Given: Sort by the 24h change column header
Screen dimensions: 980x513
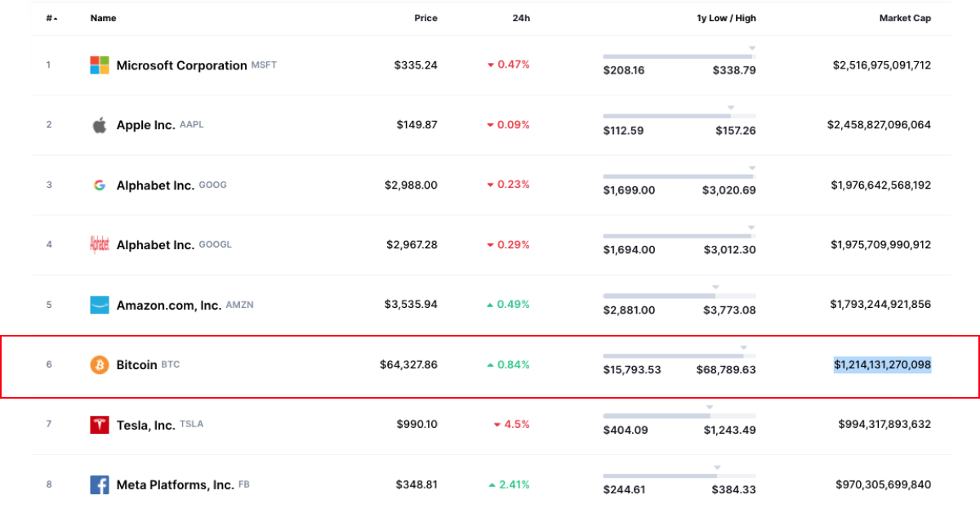Looking at the screenshot, I should 520,18.
